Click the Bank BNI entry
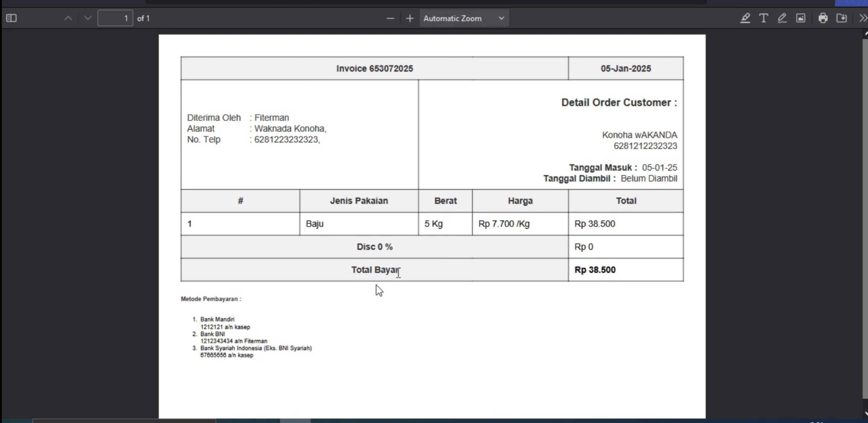 (212, 334)
